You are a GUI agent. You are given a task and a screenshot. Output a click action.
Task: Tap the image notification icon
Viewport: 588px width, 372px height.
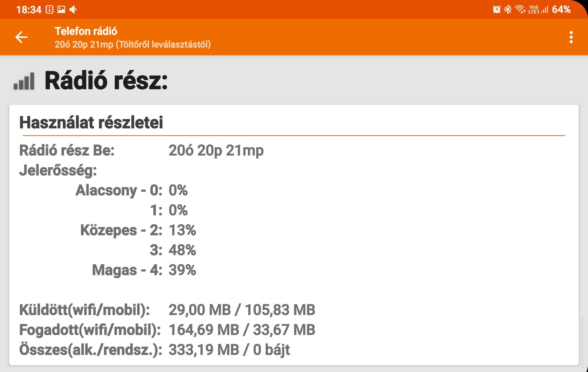(61, 10)
